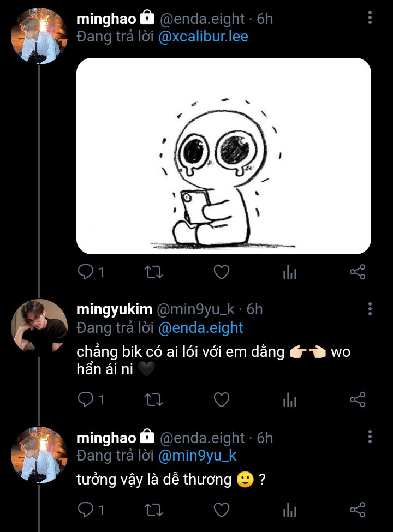Screen dimensions: 393x532
Task: Reply to the "tưởng vậy là dễ thương" tweet
Action: 91,510
